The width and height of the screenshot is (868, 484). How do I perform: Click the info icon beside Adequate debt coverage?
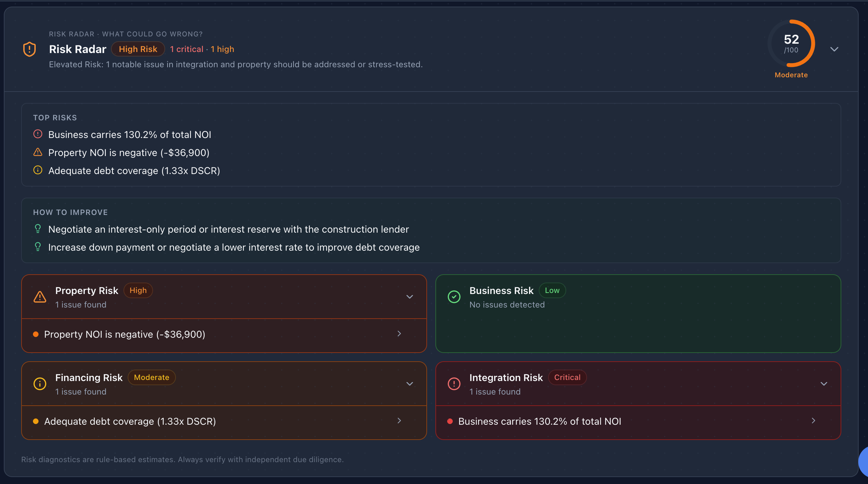tap(37, 170)
